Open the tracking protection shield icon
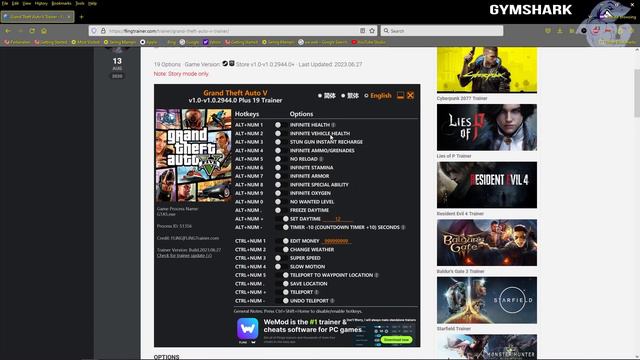Viewport: 640px width, 360px height. coord(94,31)
